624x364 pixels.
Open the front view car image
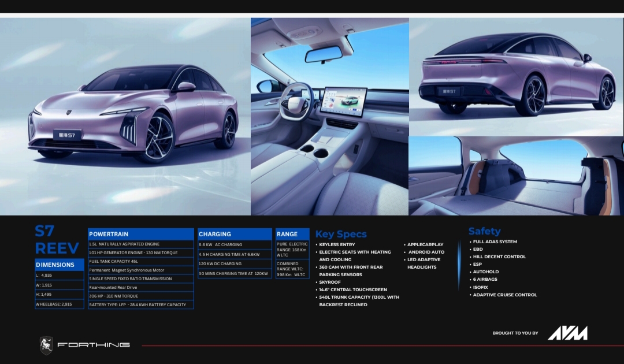tap(125, 116)
